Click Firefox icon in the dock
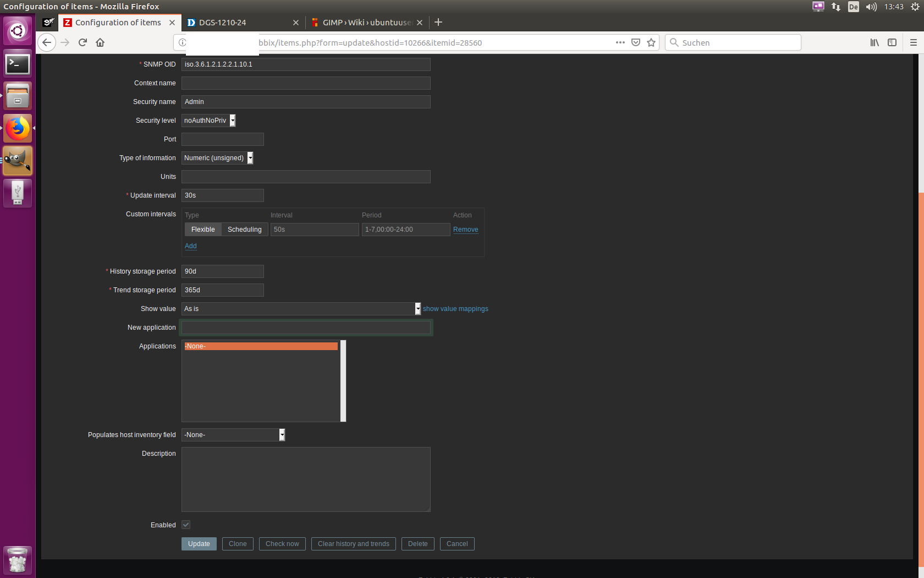The image size is (924, 578). (18, 128)
